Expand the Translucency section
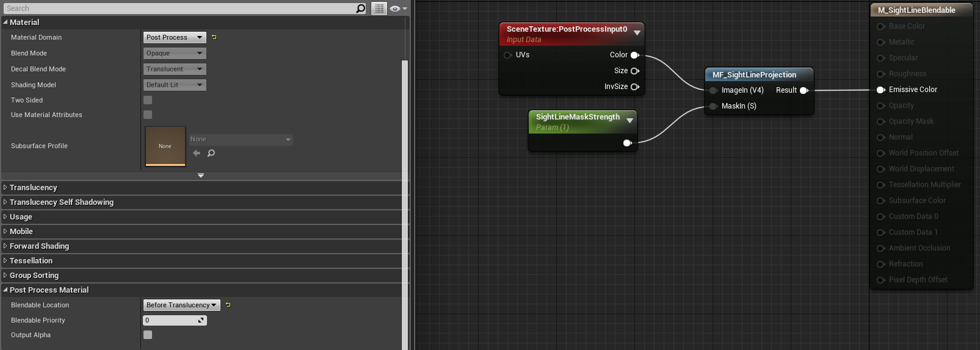The image size is (980, 350). pyautogui.click(x=5, y=187)
